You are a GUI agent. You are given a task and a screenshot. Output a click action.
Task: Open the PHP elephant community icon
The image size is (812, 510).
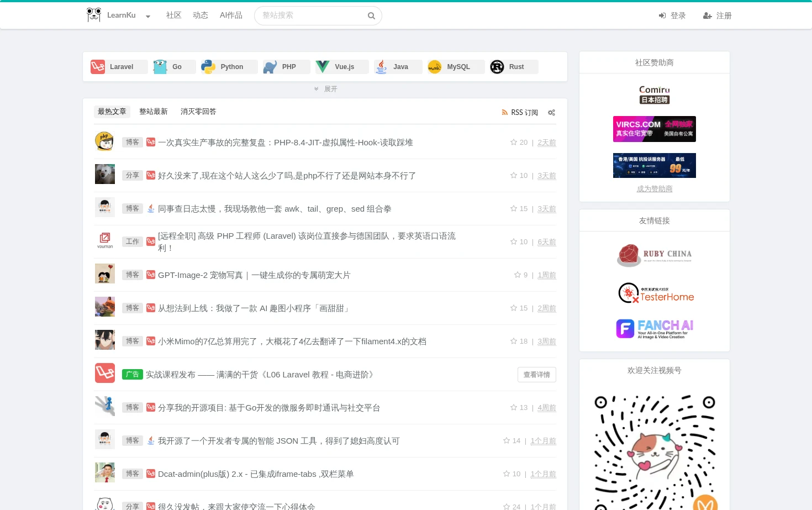click(270, 67)
